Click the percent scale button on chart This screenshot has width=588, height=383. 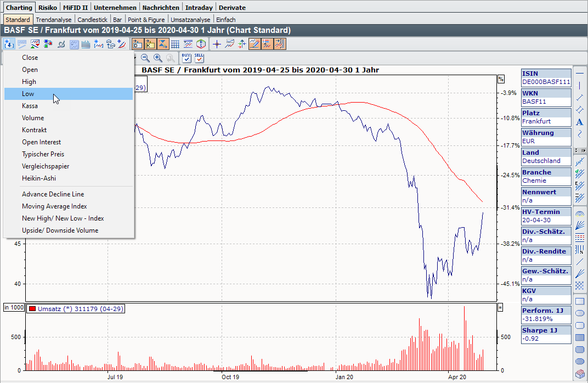click(x=500, y=79)
